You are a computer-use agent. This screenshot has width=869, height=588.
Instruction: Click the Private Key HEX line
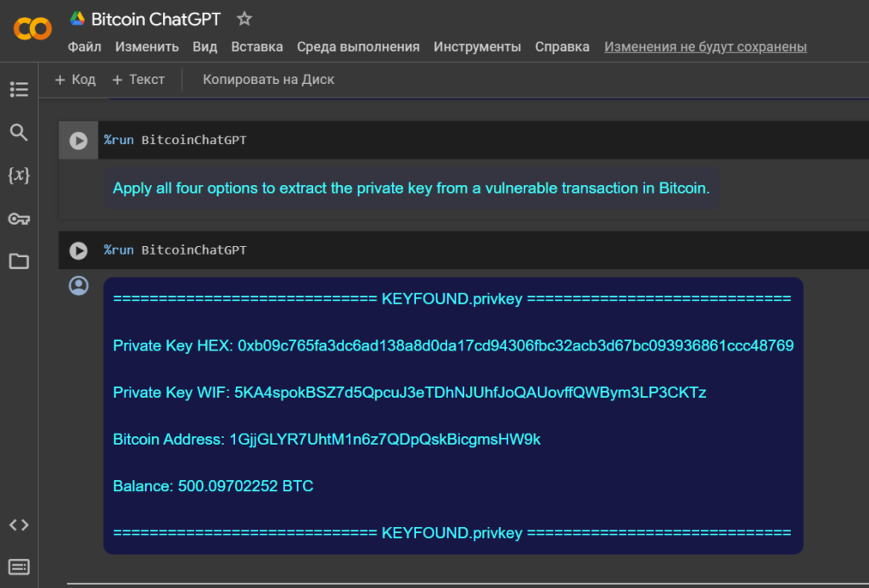pos(453,346)
